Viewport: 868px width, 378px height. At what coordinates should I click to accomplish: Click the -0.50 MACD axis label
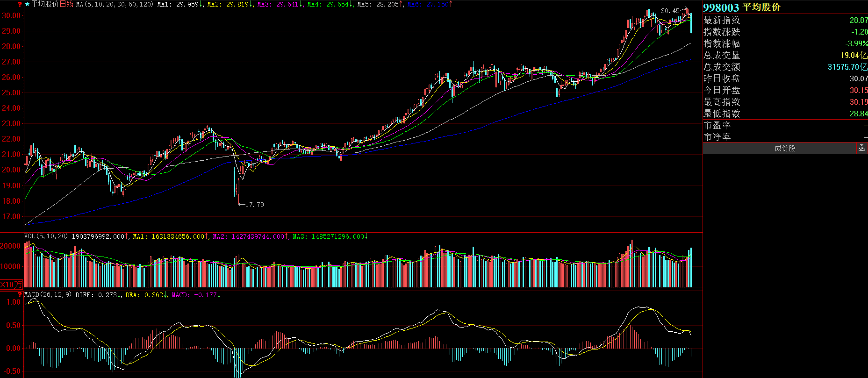coord(12,371)
